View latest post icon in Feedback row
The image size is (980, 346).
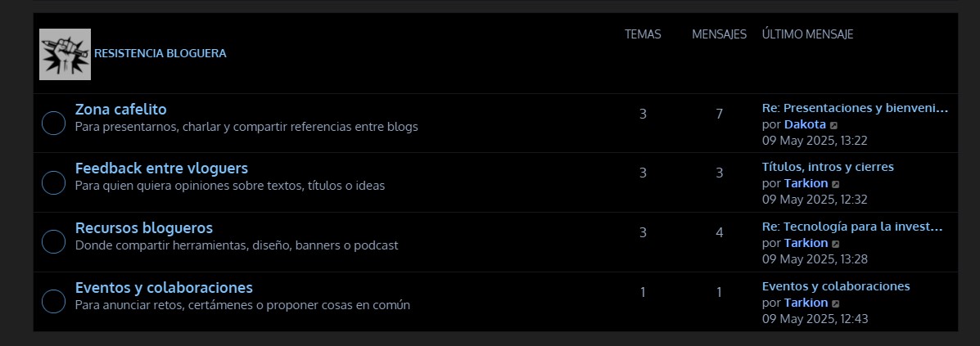[836, 184]
